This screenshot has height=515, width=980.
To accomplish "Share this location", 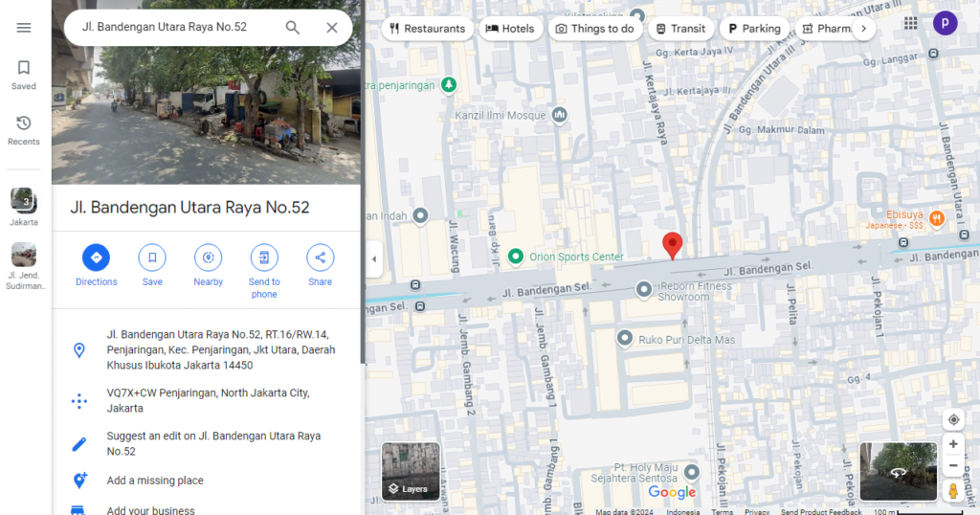I will (320, 257).
